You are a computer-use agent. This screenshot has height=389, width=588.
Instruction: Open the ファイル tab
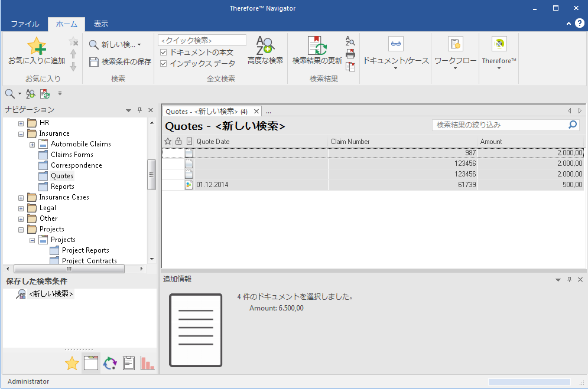(25, 24)
